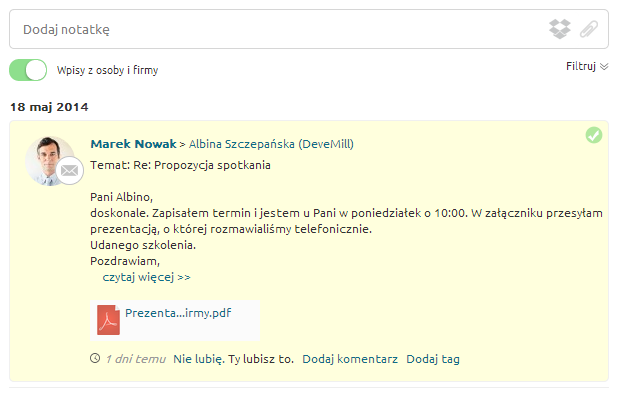Click the green checkmark on the note
Image resolution: width=622 pixels, height=400 pixels.
click(594, 135)
